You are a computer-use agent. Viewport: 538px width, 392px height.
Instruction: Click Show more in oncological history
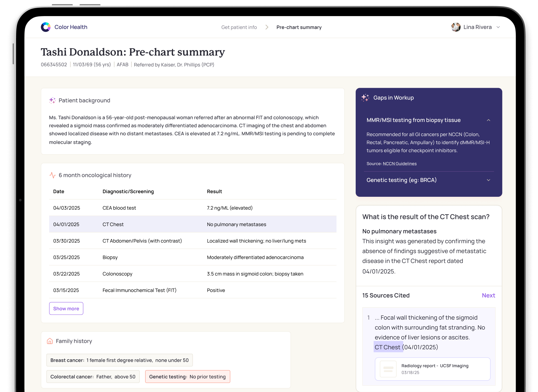(66, 308)
